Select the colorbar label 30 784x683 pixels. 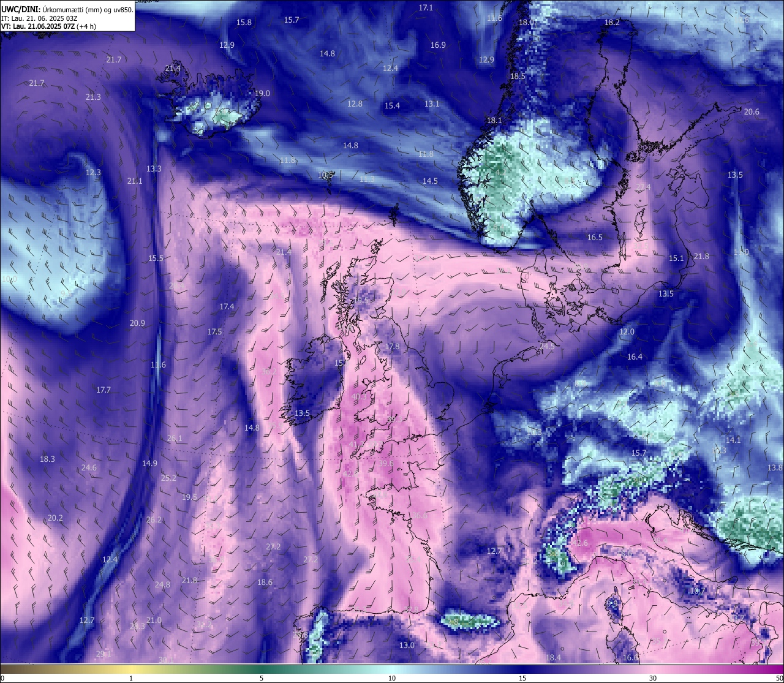(653, 678)
